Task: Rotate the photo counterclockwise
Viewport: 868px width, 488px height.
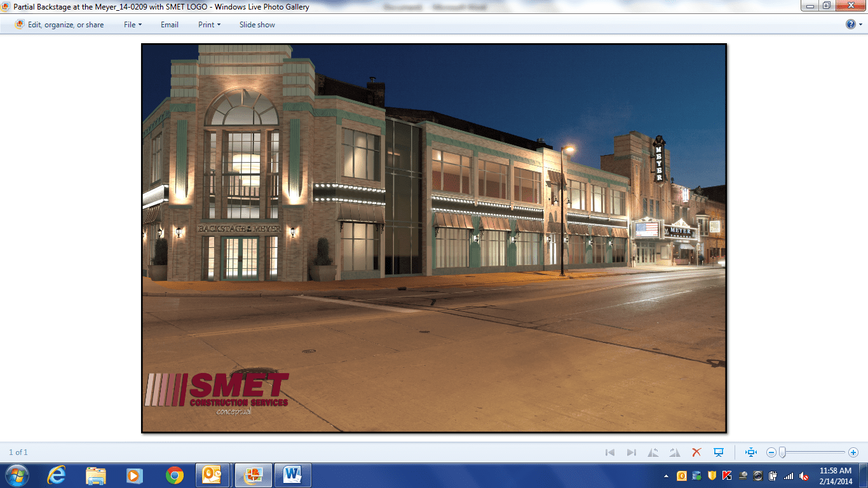Action: click(x=653, y=452)
